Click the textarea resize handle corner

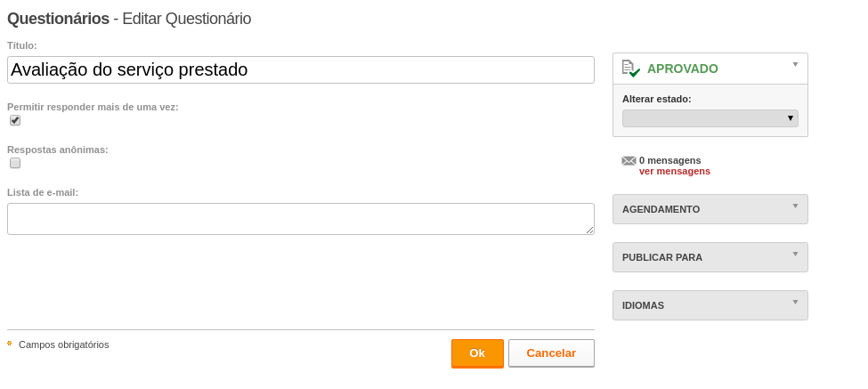590,231
